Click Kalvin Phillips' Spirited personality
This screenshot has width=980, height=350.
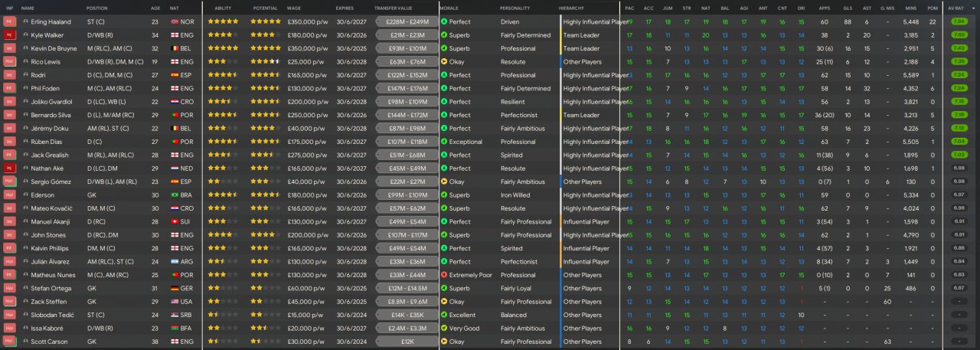click(x=511, y=248)
